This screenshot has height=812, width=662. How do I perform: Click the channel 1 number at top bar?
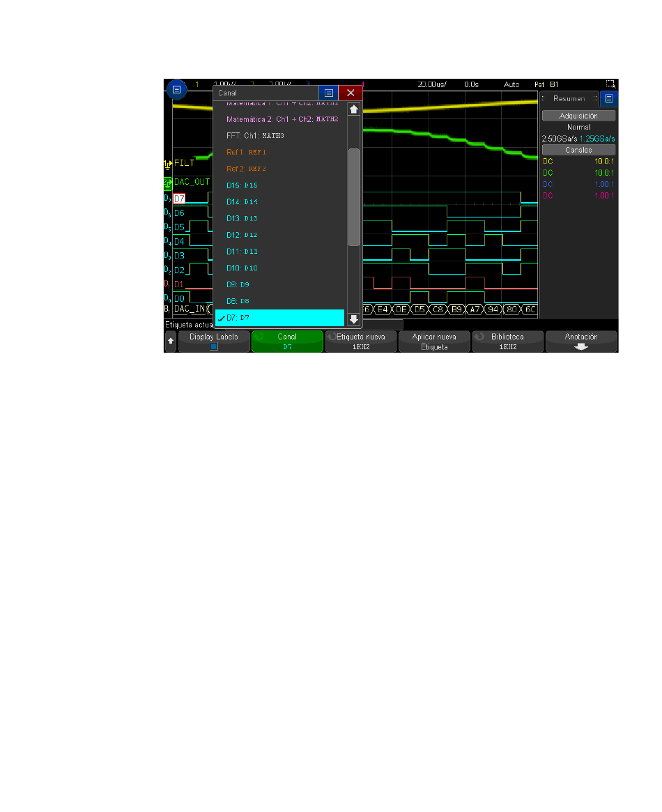point(197,84)
